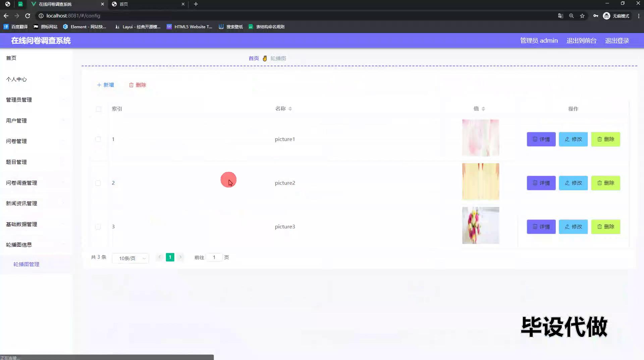Sort by the 值 column sort arrows
Screen dimensions: 644x360
(483, 109)
